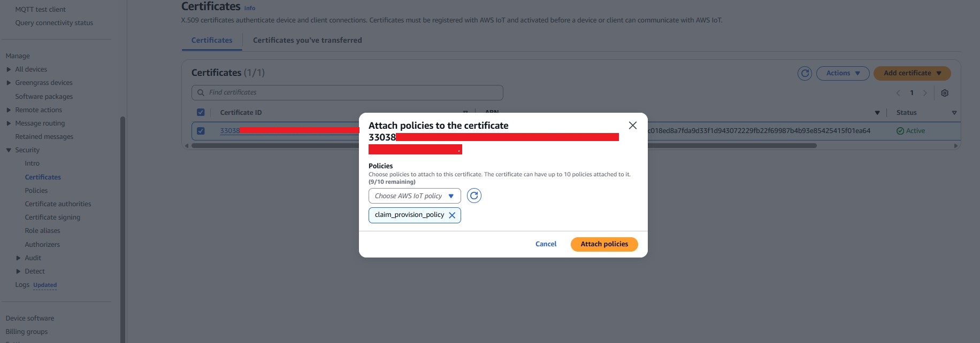Open Choose AWS IoT policy dropdown

pos(414,196)
